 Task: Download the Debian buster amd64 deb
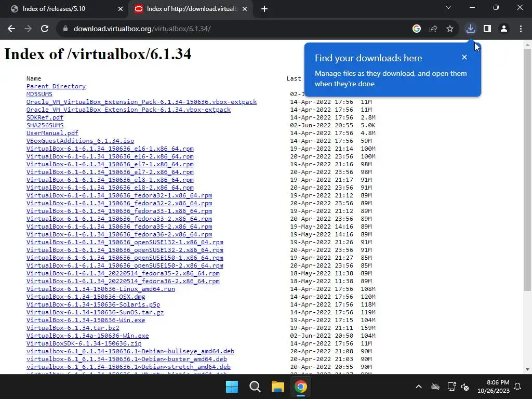point(127,360)
